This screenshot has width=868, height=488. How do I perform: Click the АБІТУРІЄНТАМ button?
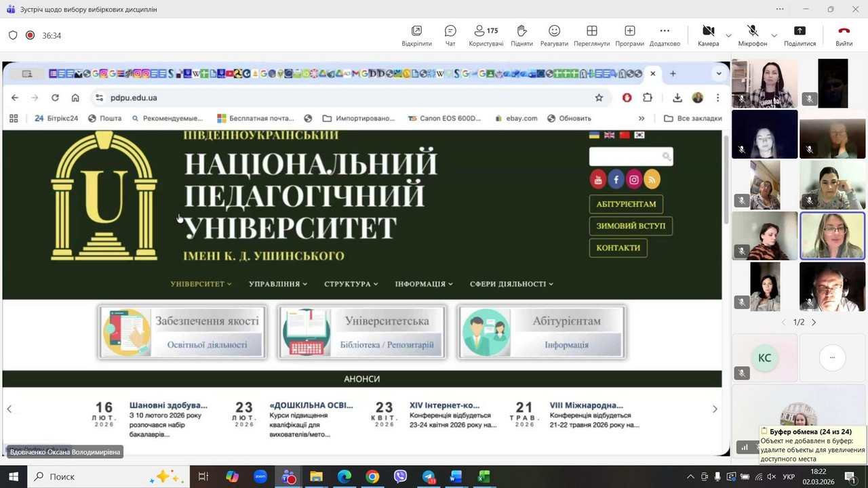pyautogui.click(x=626, y=204)
